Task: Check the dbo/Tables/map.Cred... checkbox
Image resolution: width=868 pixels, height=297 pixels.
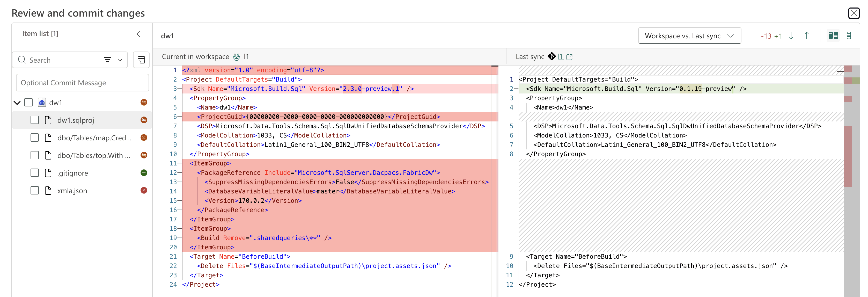Action: pos(35,137)
